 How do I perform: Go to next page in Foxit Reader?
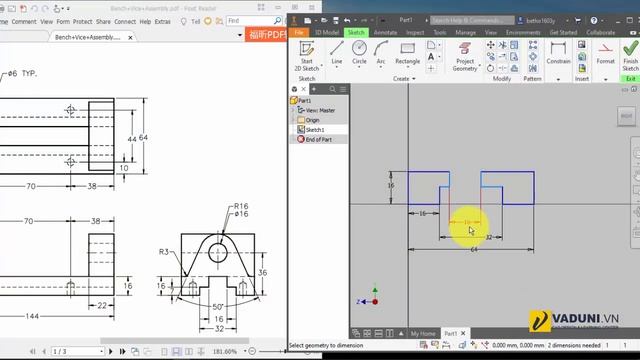pyautogui.click(x=111, y=351)
